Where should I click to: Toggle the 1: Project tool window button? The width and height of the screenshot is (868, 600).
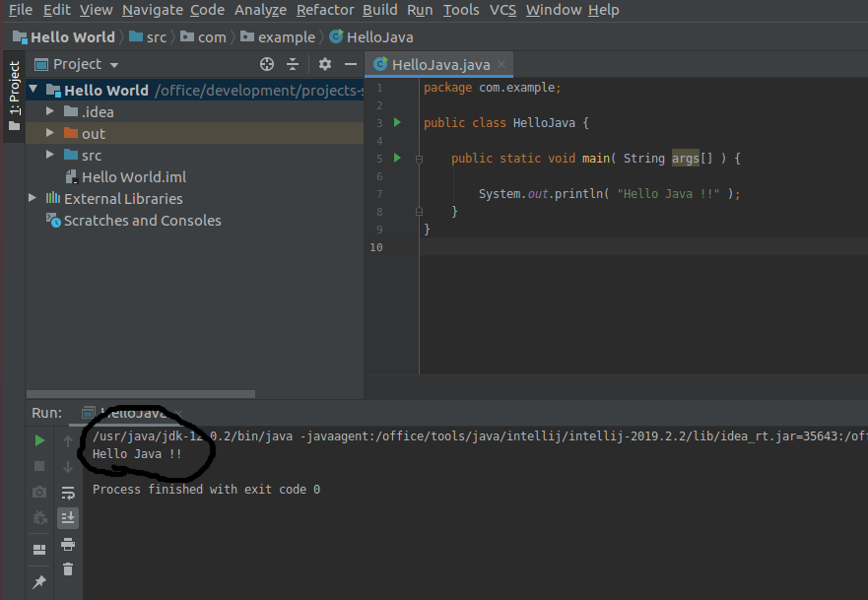tap(15, 97)
